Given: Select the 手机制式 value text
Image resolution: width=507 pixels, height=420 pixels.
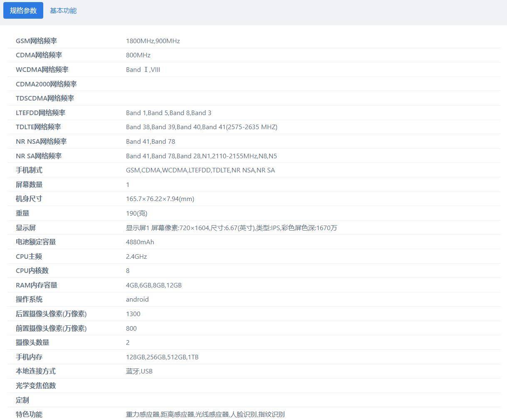Looking at the screenshot, I should 200,170.
